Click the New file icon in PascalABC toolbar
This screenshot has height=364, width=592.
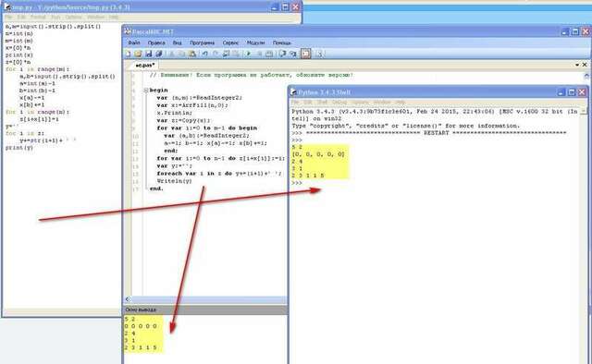(x=129, y=54)
